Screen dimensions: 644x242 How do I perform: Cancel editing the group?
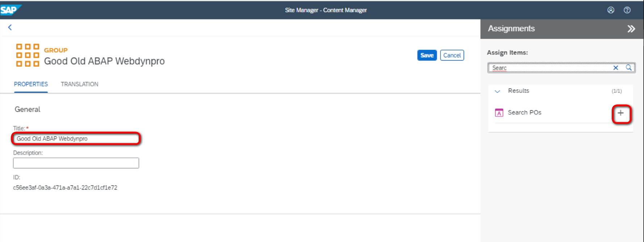452,55
